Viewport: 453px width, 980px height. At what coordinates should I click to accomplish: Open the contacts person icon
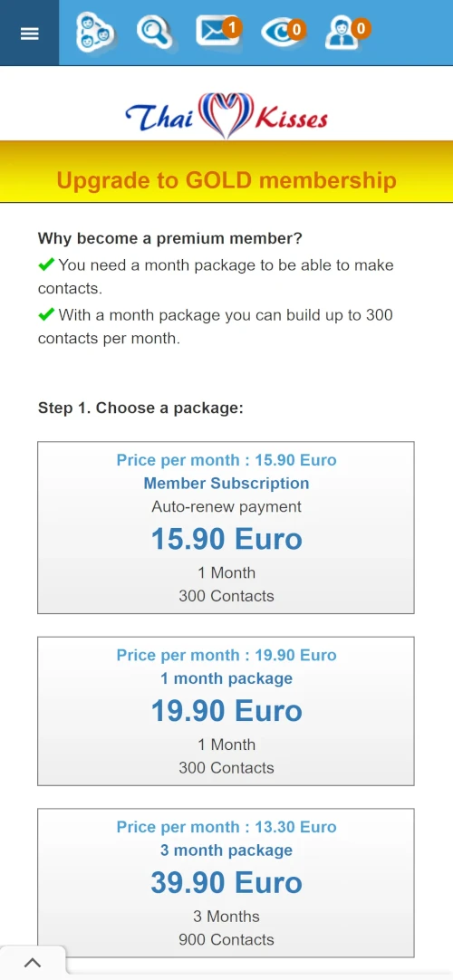pyautogui.click(x=344, y=33)
